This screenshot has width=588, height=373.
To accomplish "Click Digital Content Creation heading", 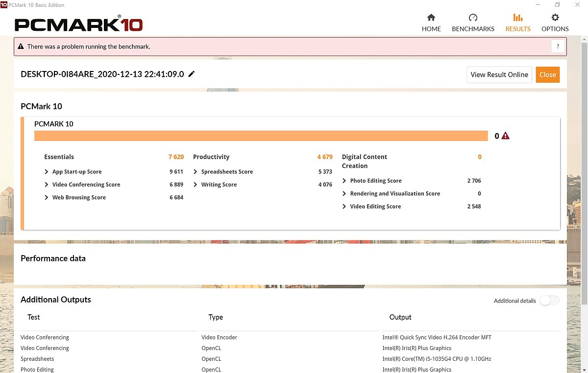I will coord(365,162).
